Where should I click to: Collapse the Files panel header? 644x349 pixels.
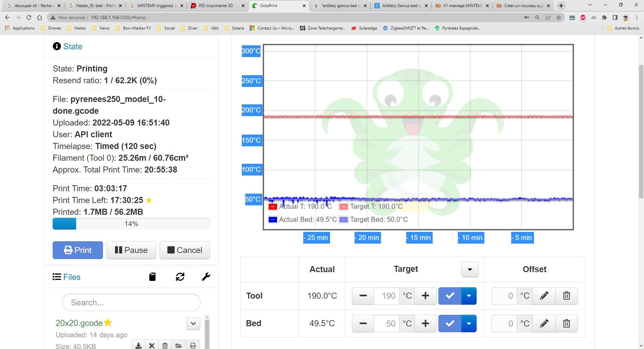pos(71,277)
